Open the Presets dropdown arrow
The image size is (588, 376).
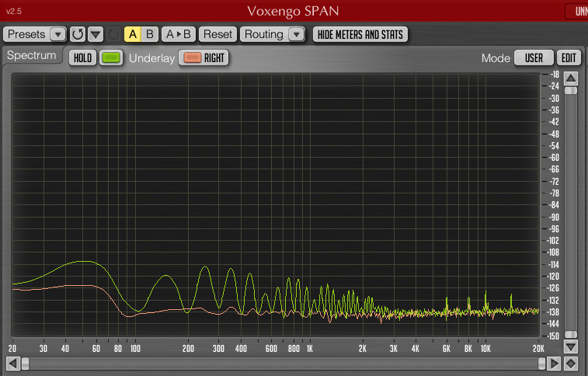[x=57, y=34]
